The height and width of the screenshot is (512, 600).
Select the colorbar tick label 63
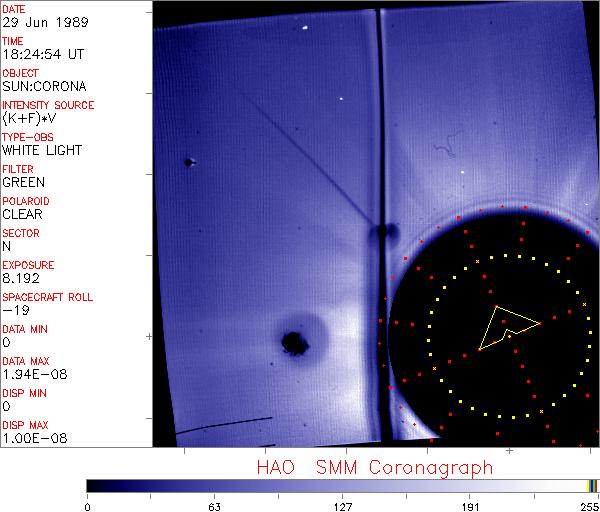click(214, 505)
